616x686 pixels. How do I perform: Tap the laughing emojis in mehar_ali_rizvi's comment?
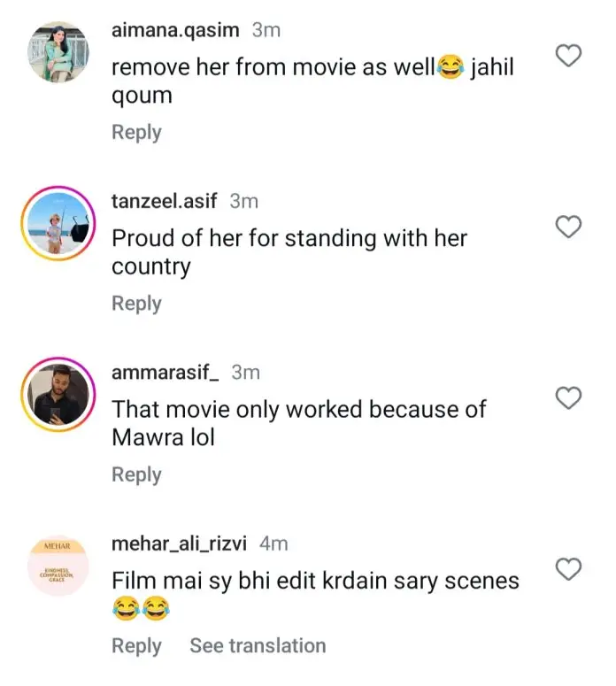140,609
